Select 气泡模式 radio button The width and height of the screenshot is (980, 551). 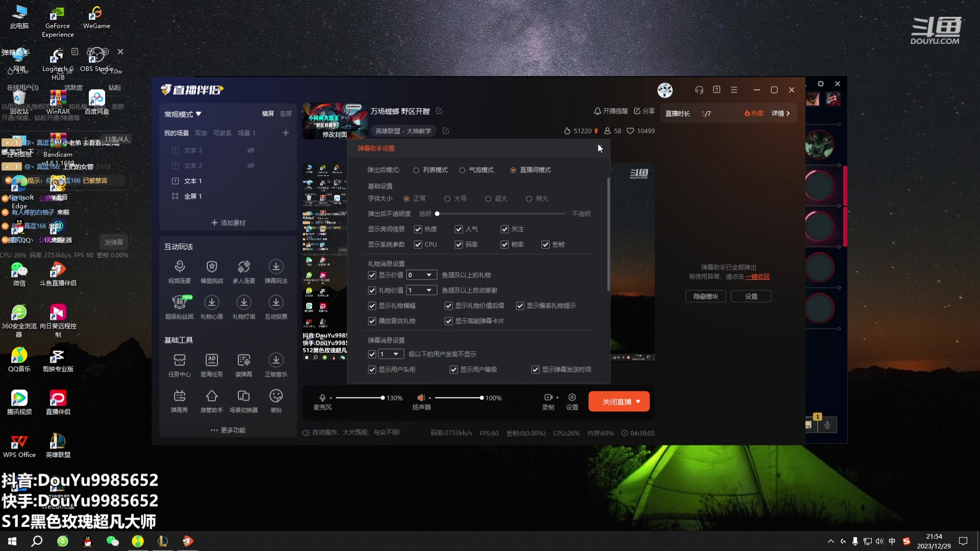coord(462,170)
